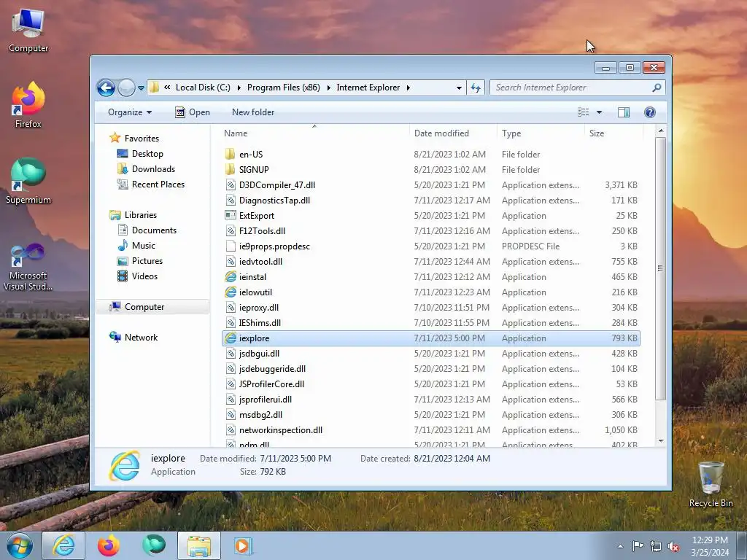The height and width of the screenshot is (560, 747).
Task: Open the Organize menu
Action: (x=130, y=112)
